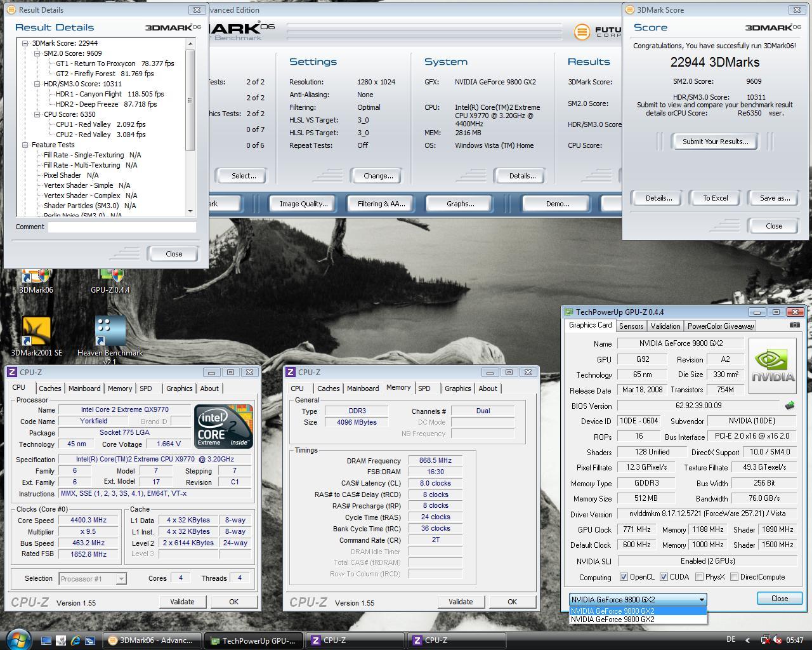Click the 3DMark Score window title icon

[x=629, y=10]
